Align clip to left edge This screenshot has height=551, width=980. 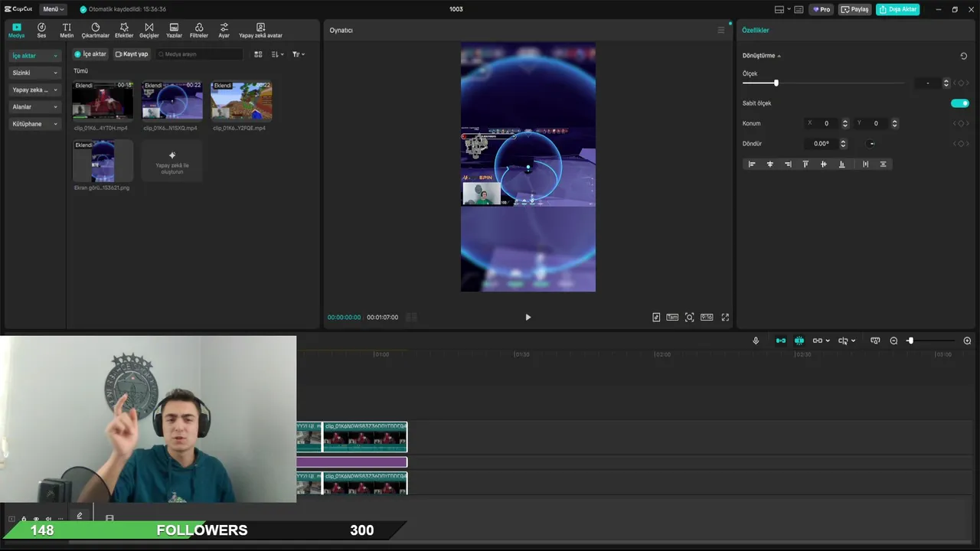click(752, 164)
